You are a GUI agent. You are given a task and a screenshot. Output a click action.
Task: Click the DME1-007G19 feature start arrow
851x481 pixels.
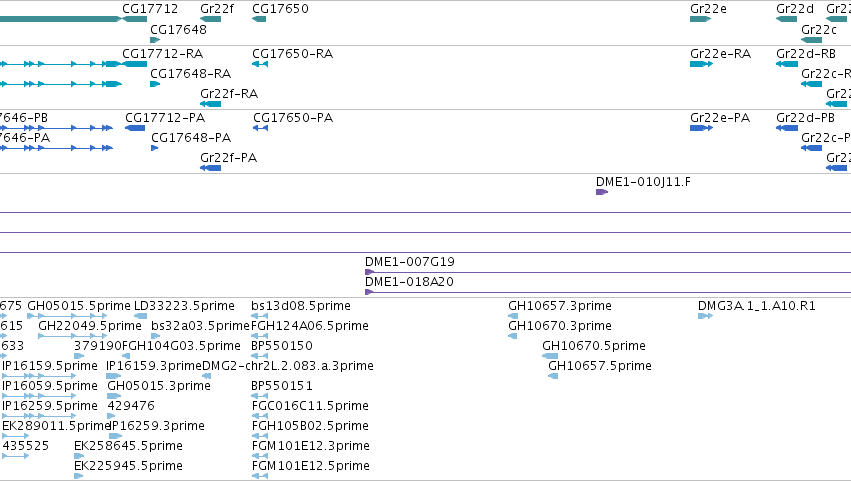click(x=370, y=272)
